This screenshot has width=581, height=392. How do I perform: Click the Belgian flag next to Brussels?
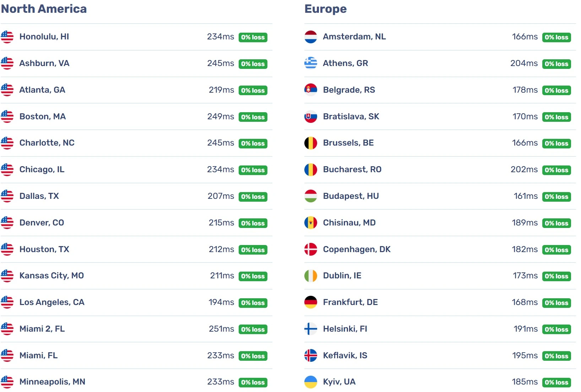pos(311,143)
